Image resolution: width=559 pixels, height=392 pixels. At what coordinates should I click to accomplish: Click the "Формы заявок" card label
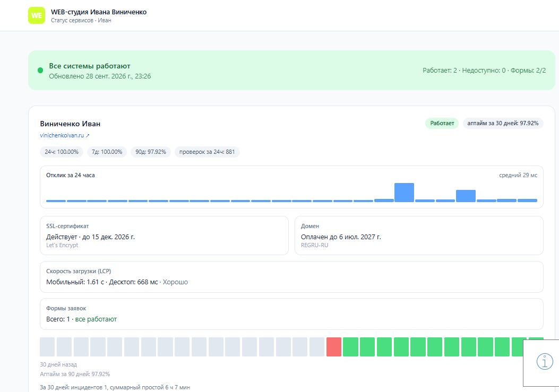point(66,308)
